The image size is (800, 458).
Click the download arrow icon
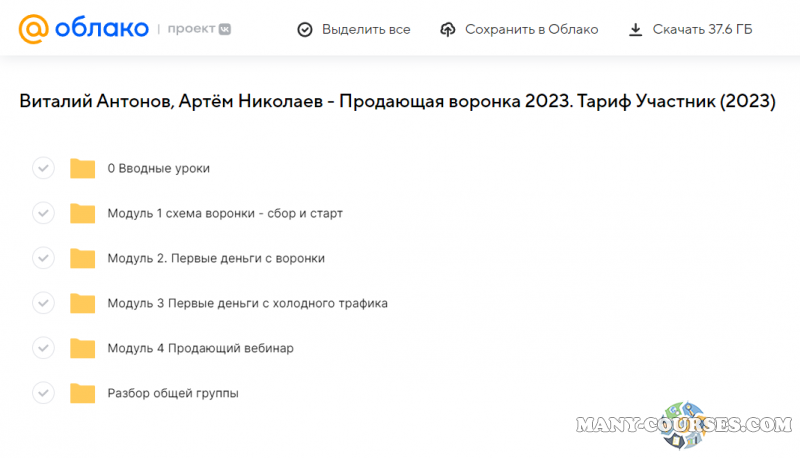point(635,30)
